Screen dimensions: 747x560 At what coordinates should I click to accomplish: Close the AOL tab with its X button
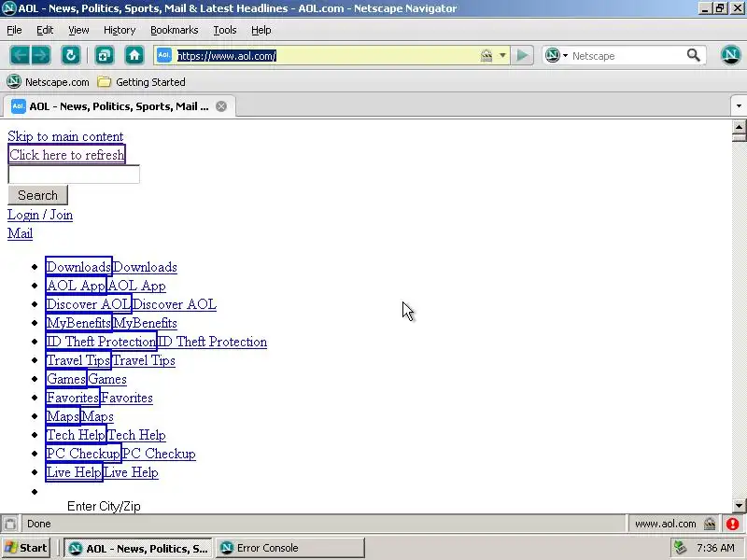[x=221, y=106]
